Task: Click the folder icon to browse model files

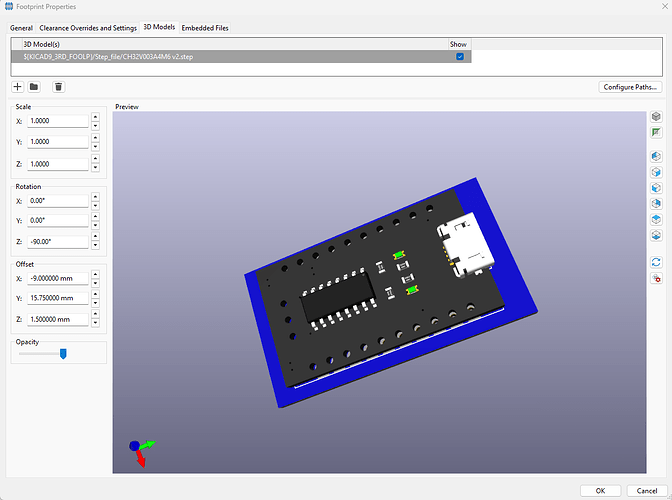Action: tap(34, 88)
